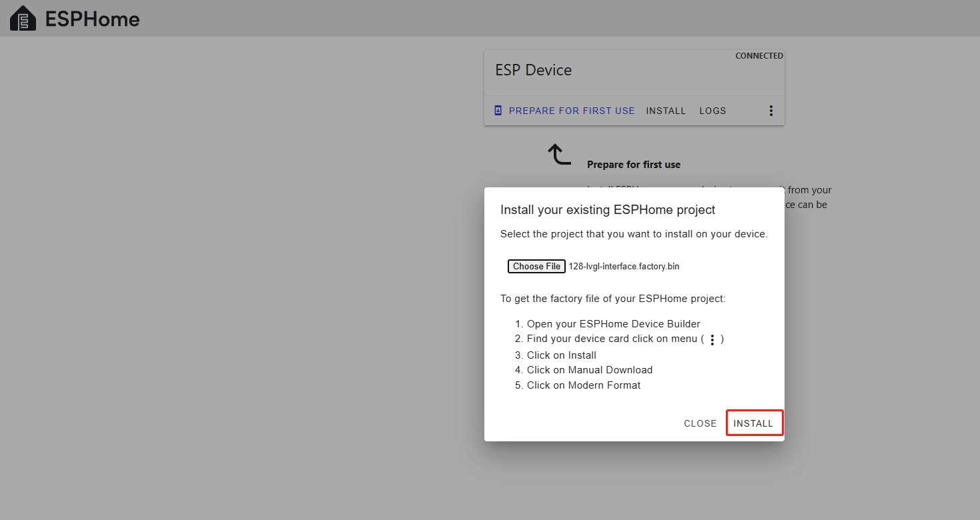Click the Click on Modern Format step
Viewport: 980px width, 520px height.
(584, 385)
